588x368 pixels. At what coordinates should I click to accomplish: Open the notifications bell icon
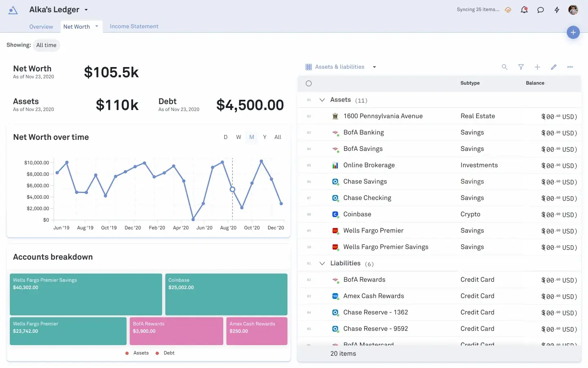point(524,10)
